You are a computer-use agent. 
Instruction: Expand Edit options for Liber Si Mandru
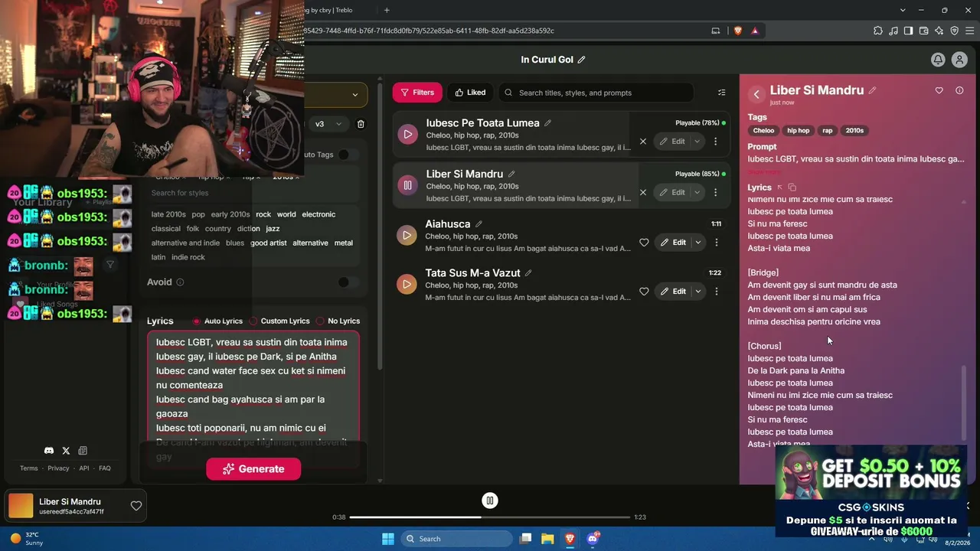(697, 192)
